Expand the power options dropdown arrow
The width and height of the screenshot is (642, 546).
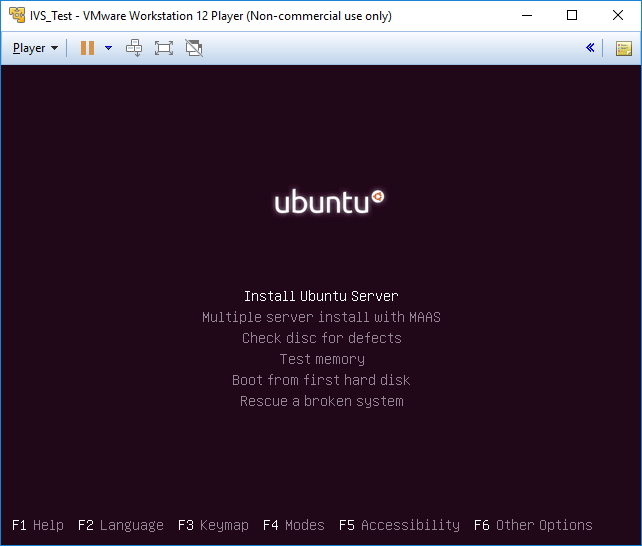click(109, 48)
